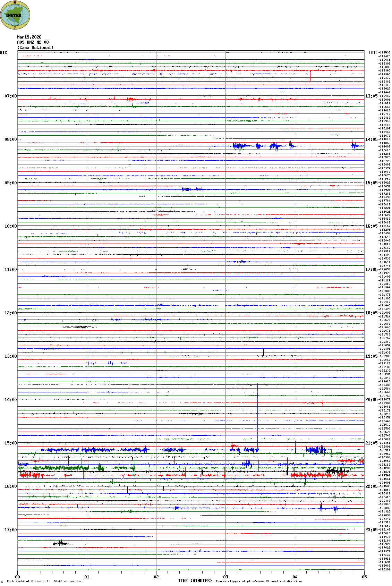Select the 23:05 UTC time label

tap(371, 530)
